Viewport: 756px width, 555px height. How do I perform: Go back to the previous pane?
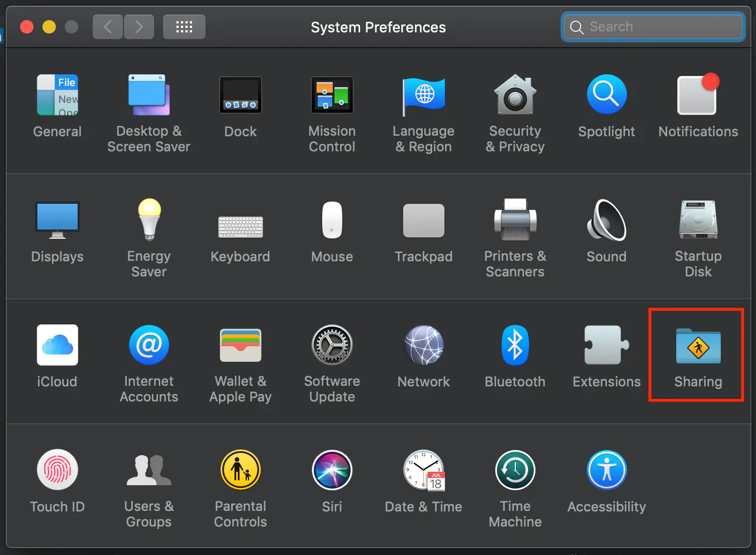108,26
